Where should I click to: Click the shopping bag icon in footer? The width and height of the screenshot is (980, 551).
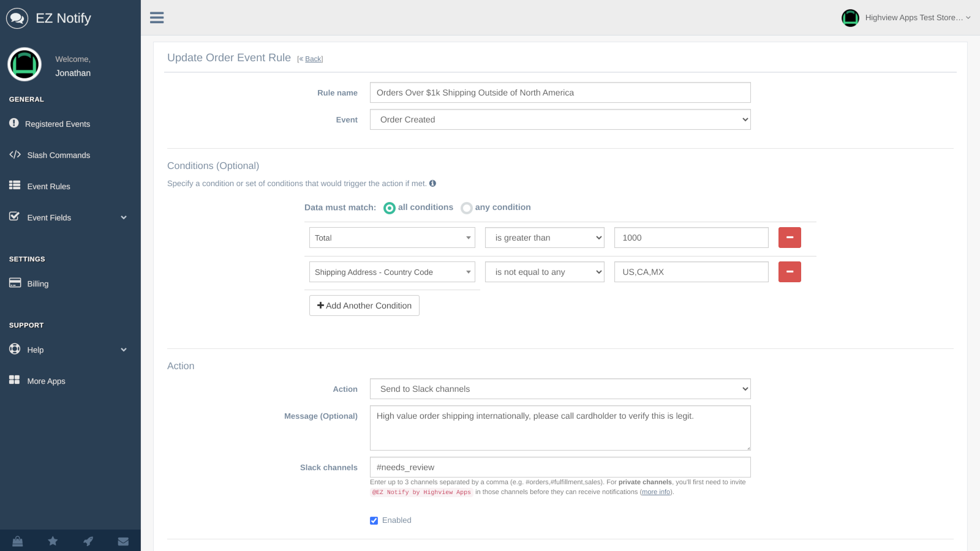(x=17, y=541)
